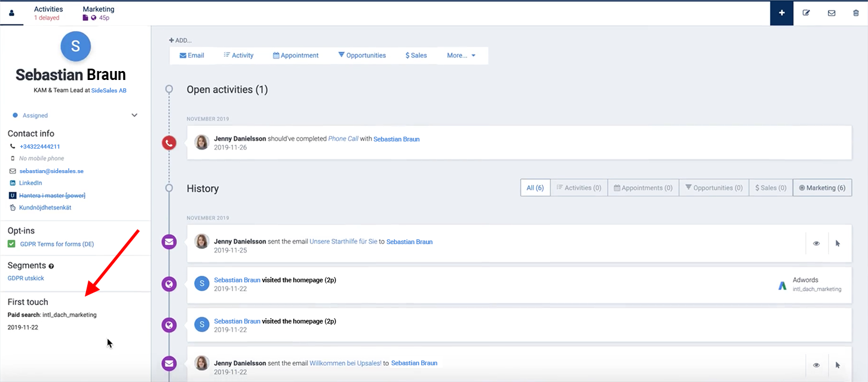This screenshot has width=868, height=382.
Task: Open the Phone Call activity link
Action: 344,139
